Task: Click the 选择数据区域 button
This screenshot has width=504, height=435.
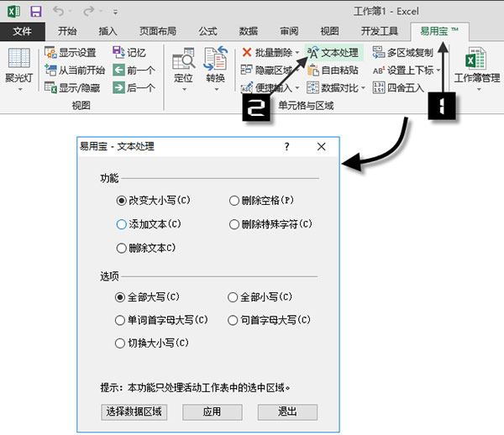Action: 132,411
